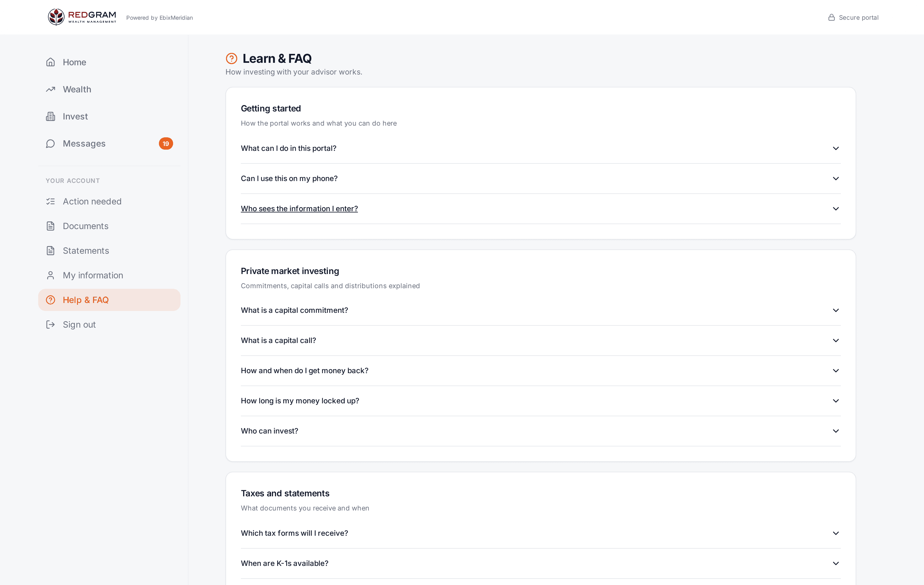Click the Messages speech bubble icon
Viewport: 924px width, 585px height.
tap(51, 143)
